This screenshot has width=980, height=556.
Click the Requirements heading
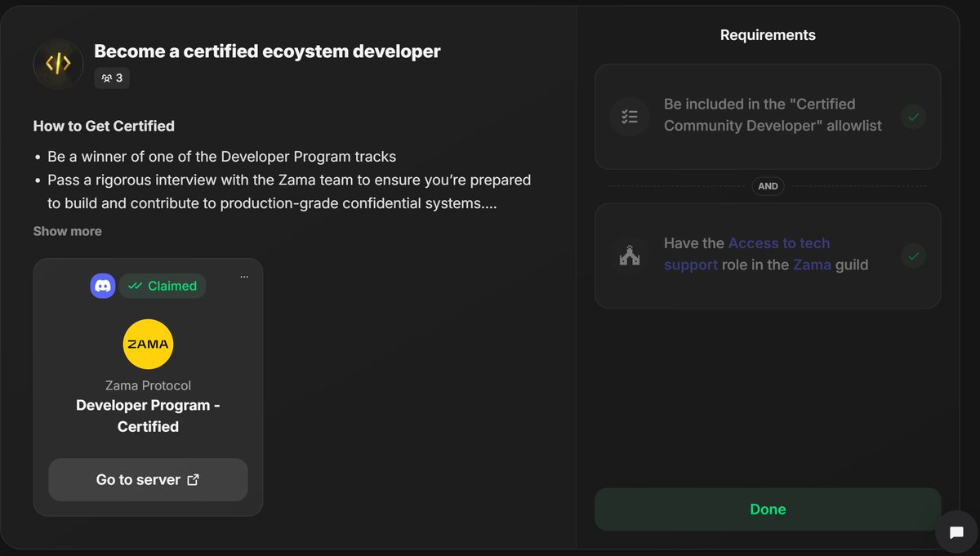tap(768, 35)
